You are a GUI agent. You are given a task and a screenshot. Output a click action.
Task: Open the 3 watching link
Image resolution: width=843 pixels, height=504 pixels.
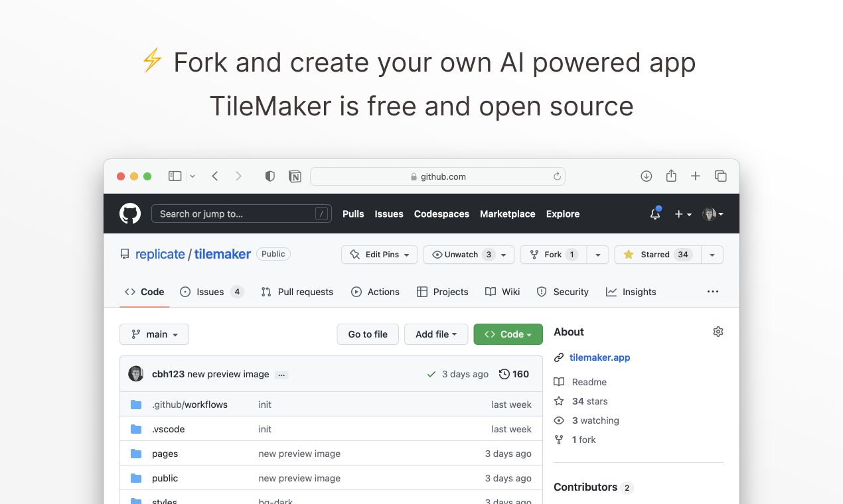(x=586, y=420)
